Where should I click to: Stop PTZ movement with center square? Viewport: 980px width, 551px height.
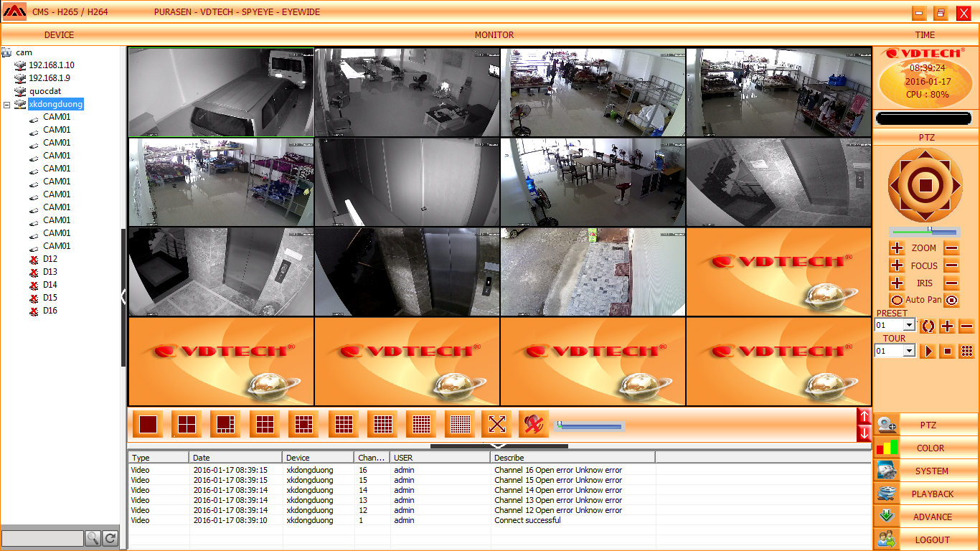[x=925, y=186]
